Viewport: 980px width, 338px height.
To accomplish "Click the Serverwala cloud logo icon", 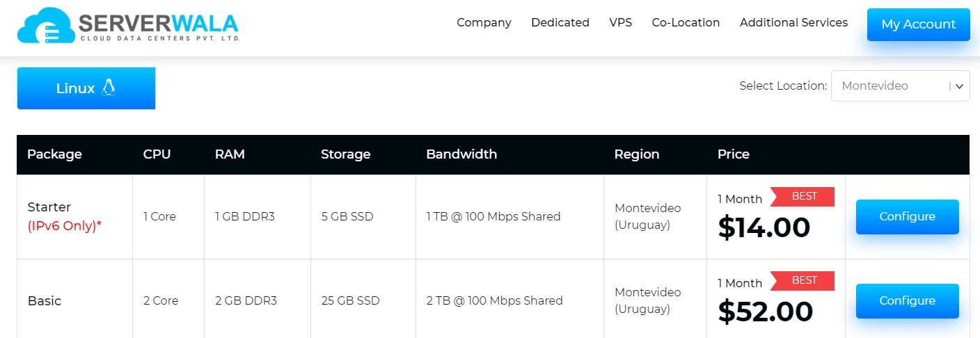I will coord(46,26).
